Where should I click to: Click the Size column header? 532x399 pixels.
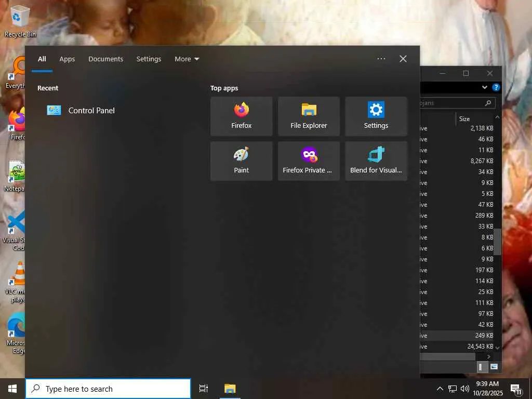(475, 119)
